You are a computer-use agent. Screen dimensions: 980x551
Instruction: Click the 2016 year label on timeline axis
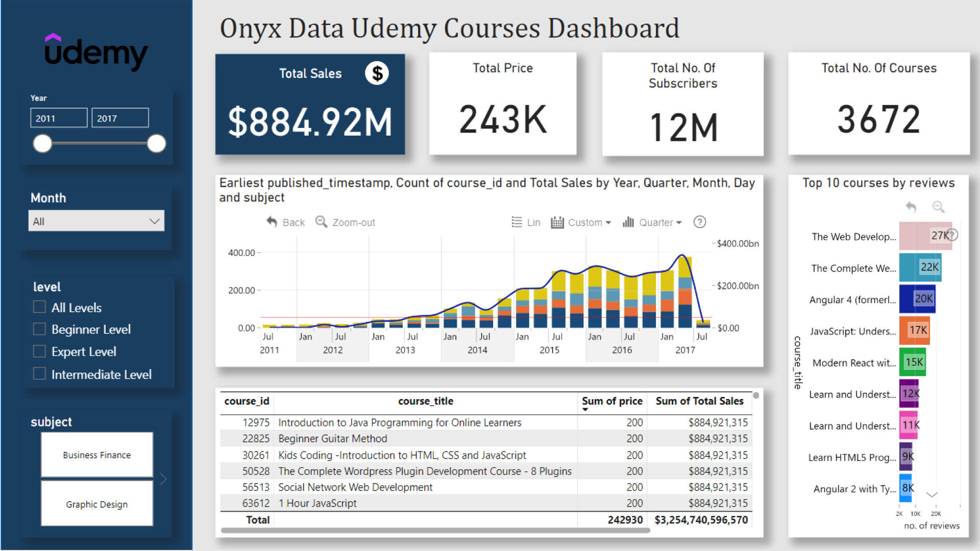pos(622,350)
